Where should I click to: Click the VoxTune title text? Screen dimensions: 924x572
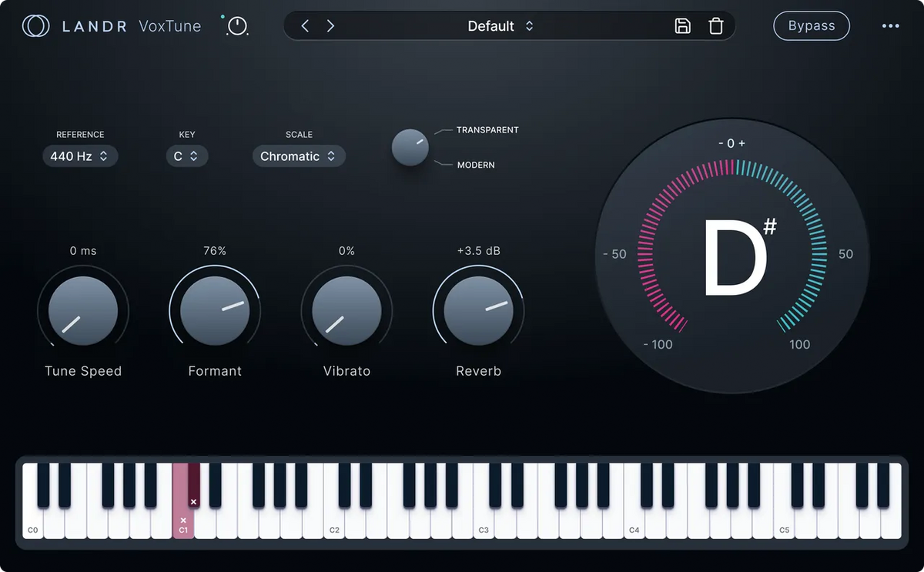[169, 25]
